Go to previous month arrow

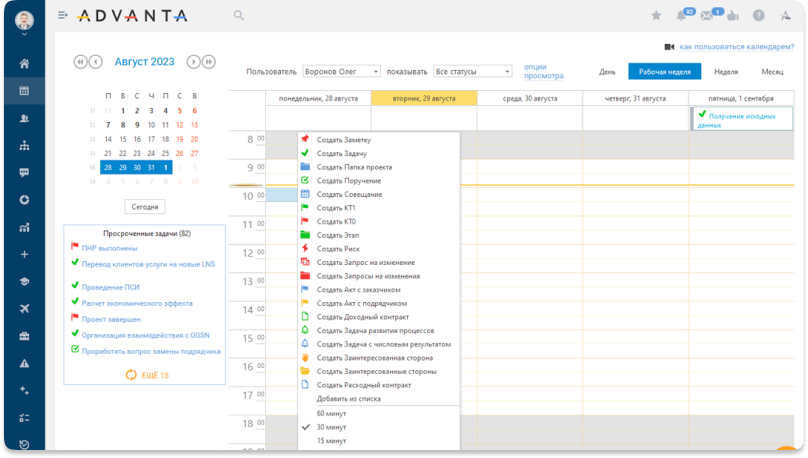click(x=96, y=62)
